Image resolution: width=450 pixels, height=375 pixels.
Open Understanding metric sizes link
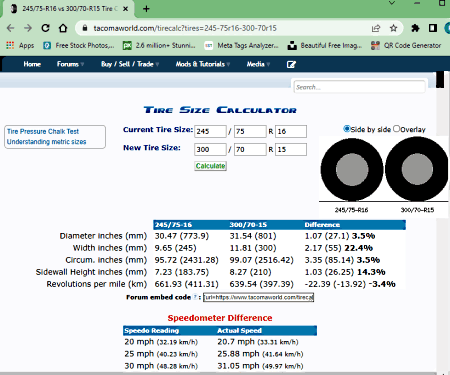(x=46, y=142)
